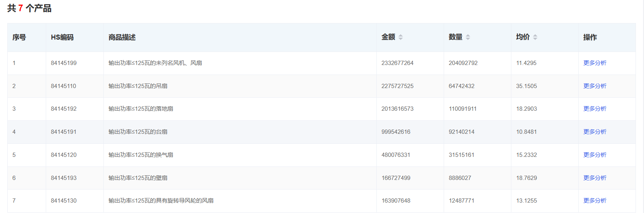644x213 pixels.
Task: Click description 输出功率≤125瓦的落地扇
Action: point(141,109)
